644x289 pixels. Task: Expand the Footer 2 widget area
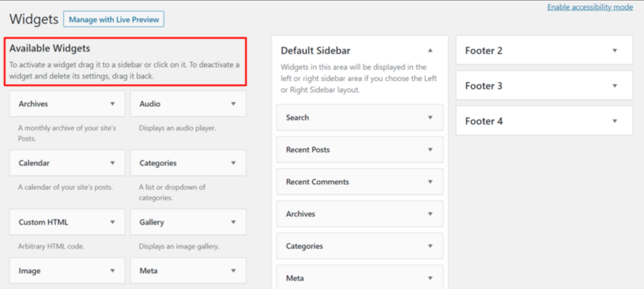[x=614, y=50]
